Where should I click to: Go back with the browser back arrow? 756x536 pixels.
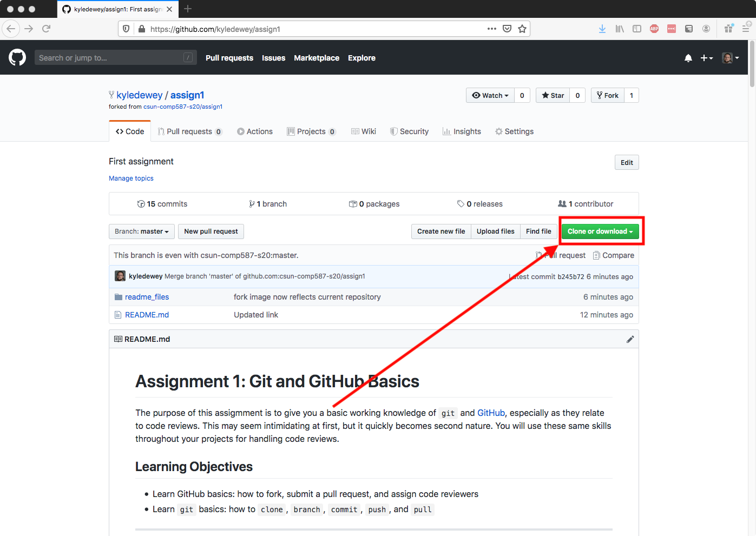point(11,29)
